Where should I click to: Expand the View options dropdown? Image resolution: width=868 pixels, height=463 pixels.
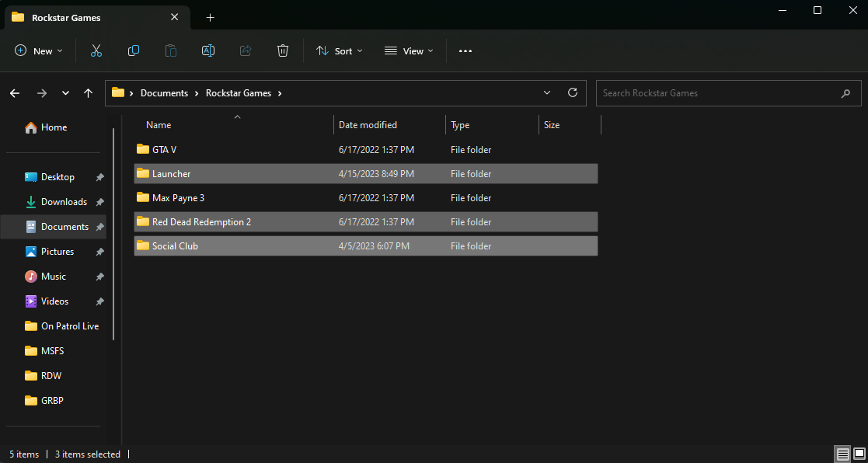(409, 51)
